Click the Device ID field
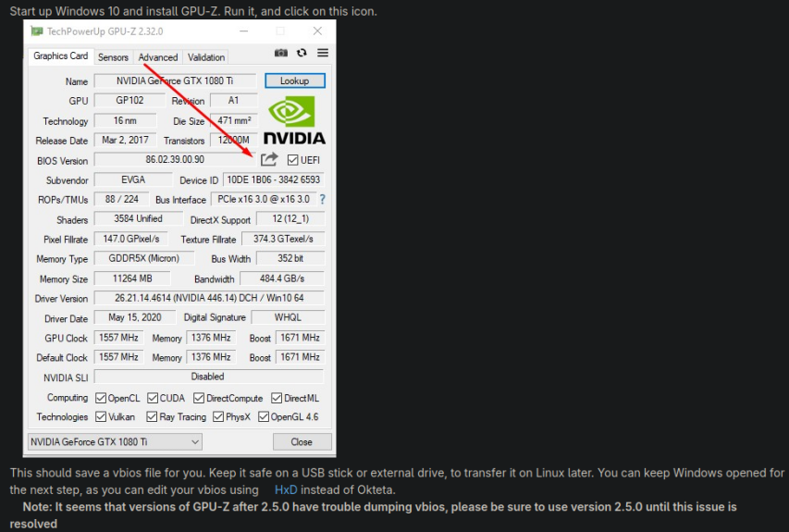Image resolution: width=789 pixels, height=532 pixels. [274, 179]
